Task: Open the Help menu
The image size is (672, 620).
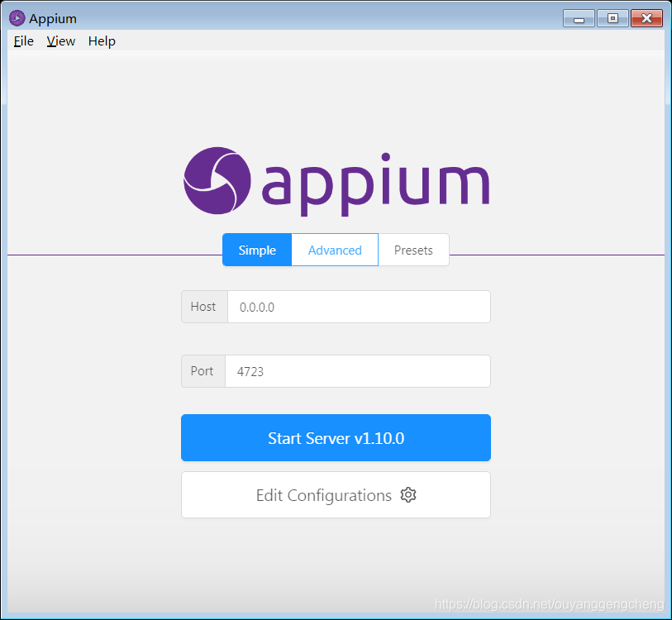Action: pyautogui.click(x=102, y=41)
